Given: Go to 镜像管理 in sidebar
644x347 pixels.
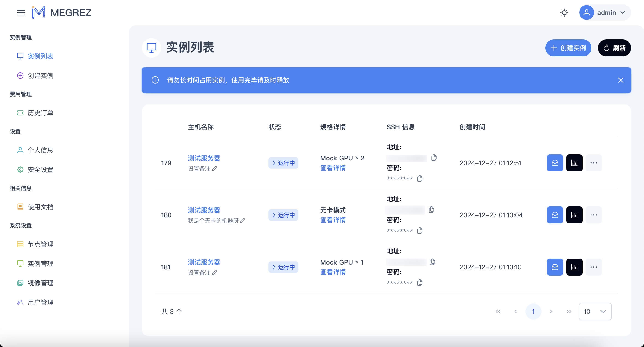Looking at the screenshot, I should [40, 283].
